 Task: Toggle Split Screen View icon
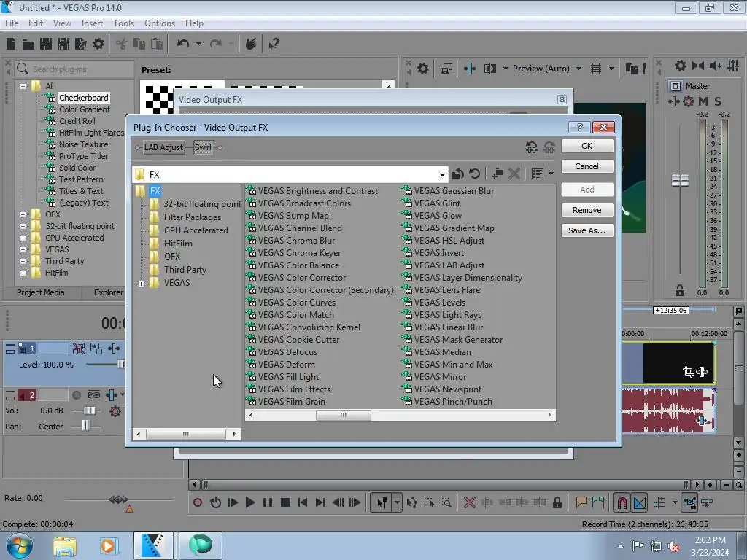[490, 69]
